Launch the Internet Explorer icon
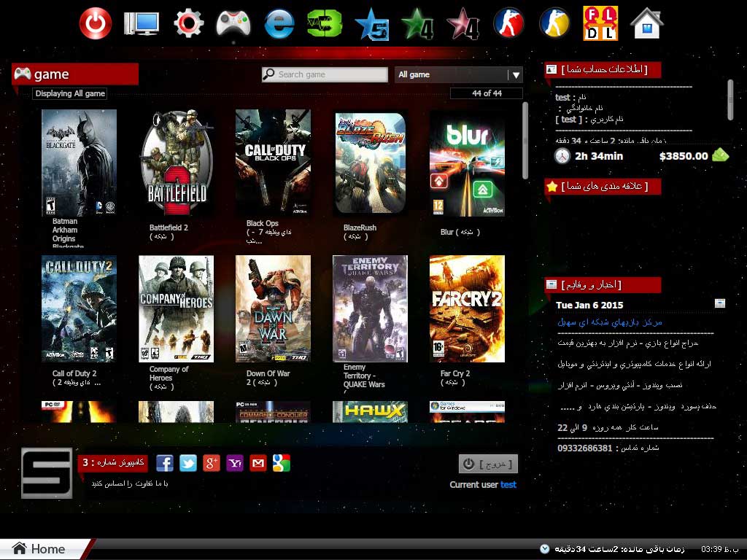747x560 pixels. coord(279,24)
